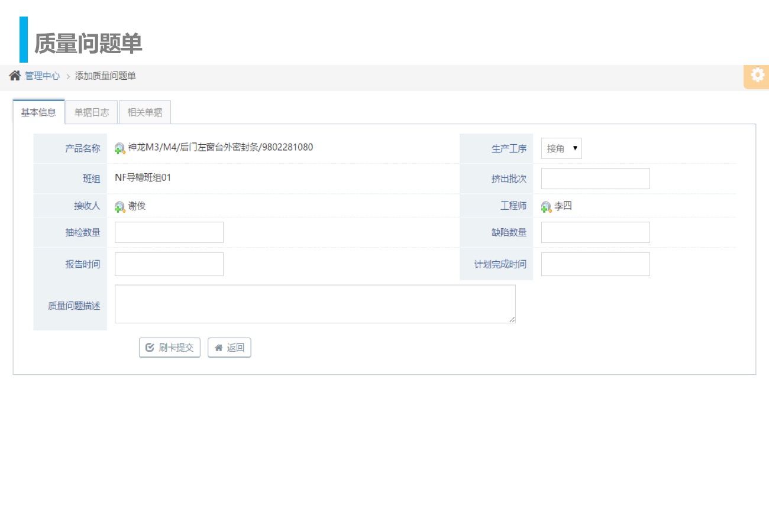Viewport: 769px width, 532px height.
Task: Focus the 报告时间 input field
Action: click(169, 264)
